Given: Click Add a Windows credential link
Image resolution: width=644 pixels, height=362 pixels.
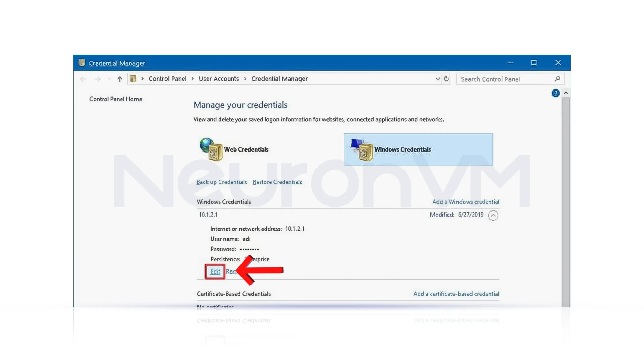Looking at the screenshot, I should 465,201.
